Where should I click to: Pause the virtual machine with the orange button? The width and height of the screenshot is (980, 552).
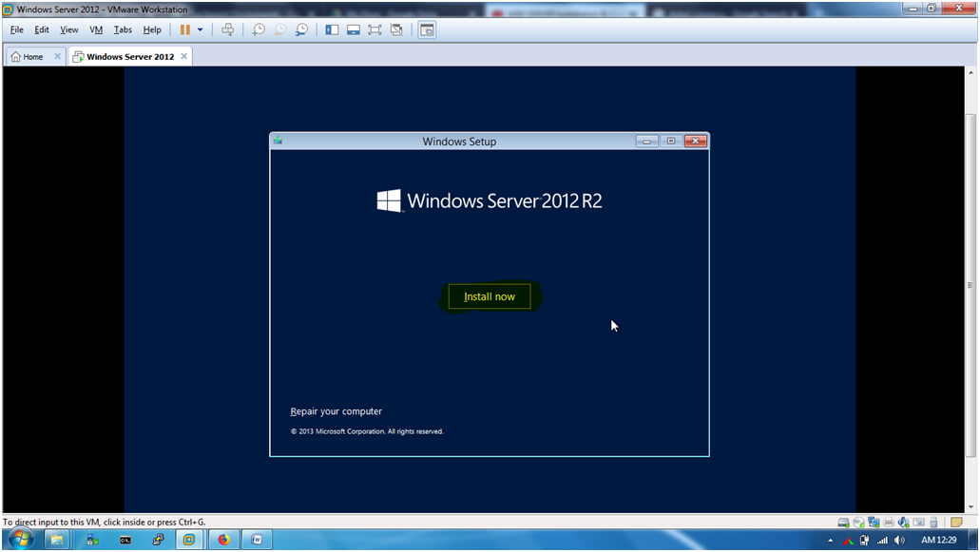click(x=185, y=30)
